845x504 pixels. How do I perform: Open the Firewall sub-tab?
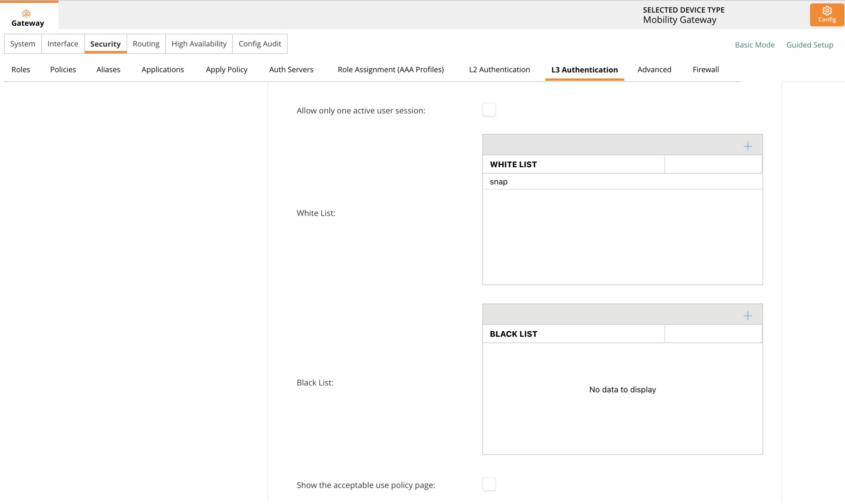705,70
